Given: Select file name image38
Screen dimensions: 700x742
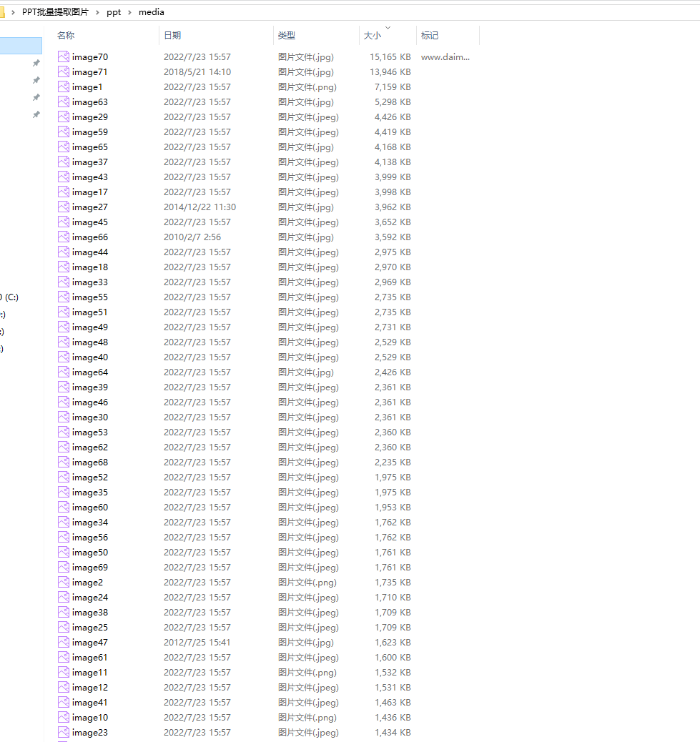Looking at the screenshot, I should tap(90, 613).
